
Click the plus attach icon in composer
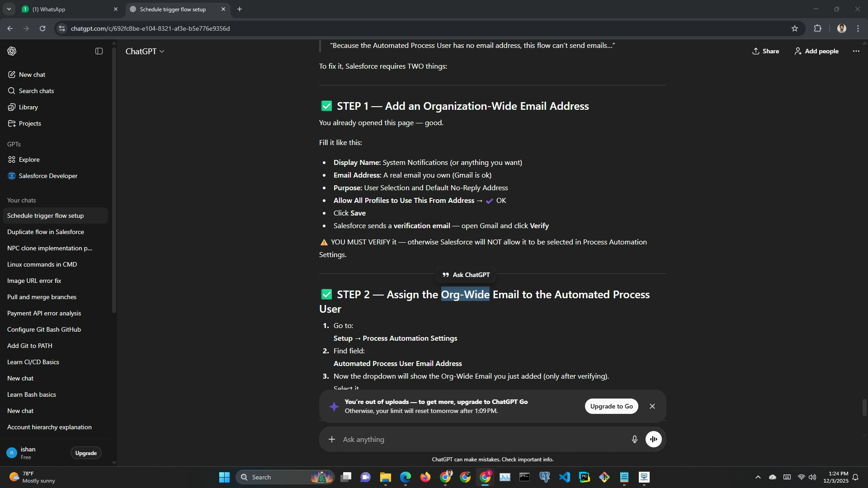332,439
